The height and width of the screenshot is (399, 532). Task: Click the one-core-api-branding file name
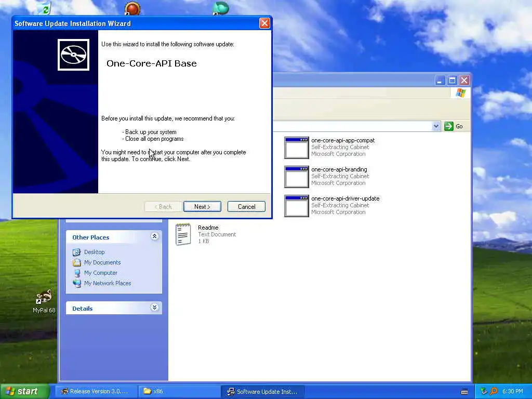(x=339, y=169)
